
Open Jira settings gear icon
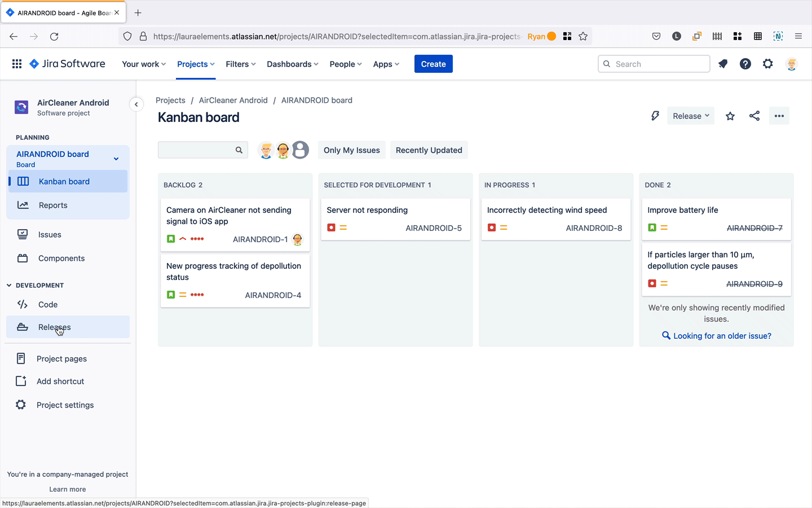point(768,64)
